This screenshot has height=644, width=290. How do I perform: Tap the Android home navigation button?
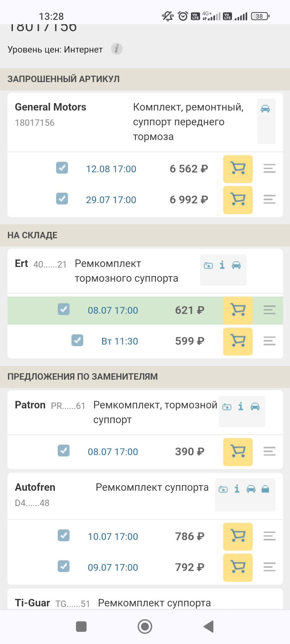(x=145, y=626)
